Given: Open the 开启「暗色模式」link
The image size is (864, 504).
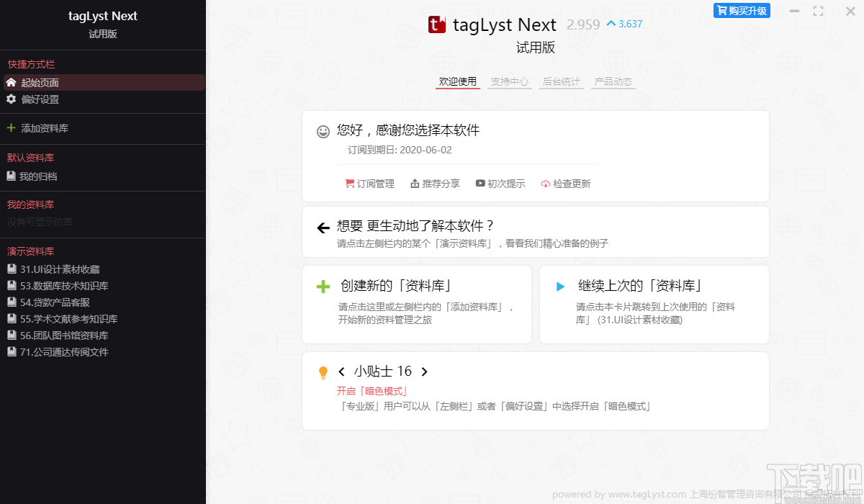Looking at the screenshot, I should (x=370, y=391).
